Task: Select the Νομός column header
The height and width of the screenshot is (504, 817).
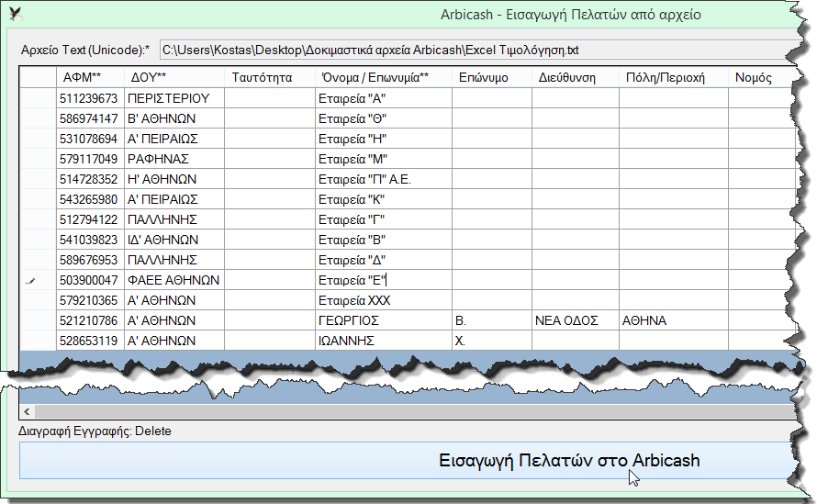Action: (762, 78)
